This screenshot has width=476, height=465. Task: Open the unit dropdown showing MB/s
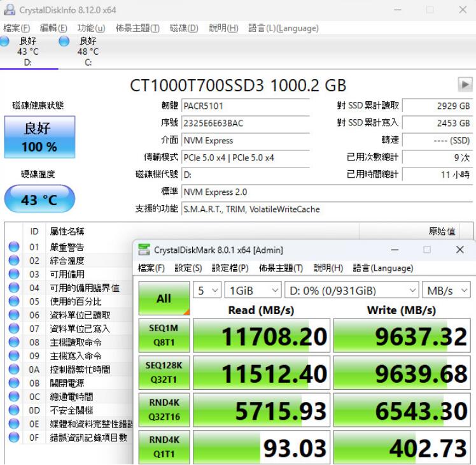(x=446, y=290)
